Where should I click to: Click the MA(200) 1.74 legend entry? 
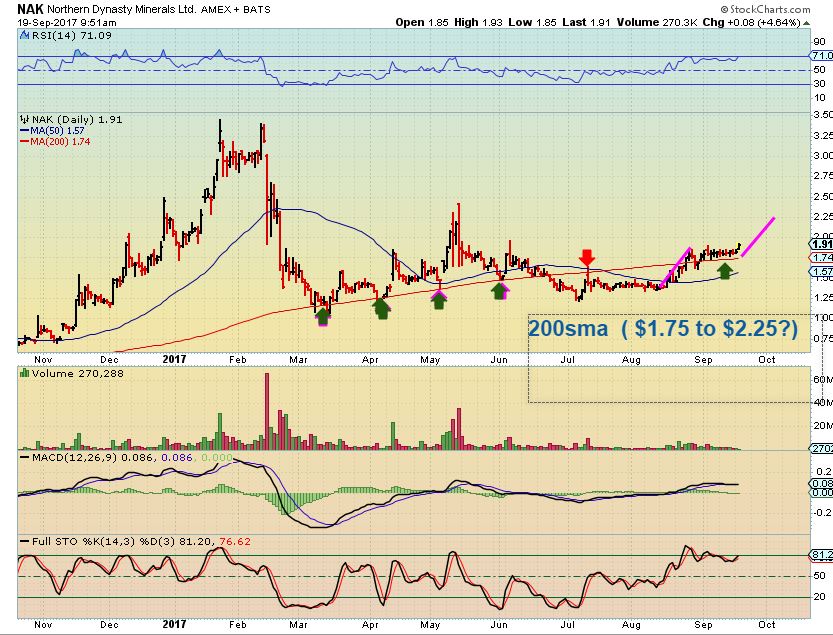point(55,142)
